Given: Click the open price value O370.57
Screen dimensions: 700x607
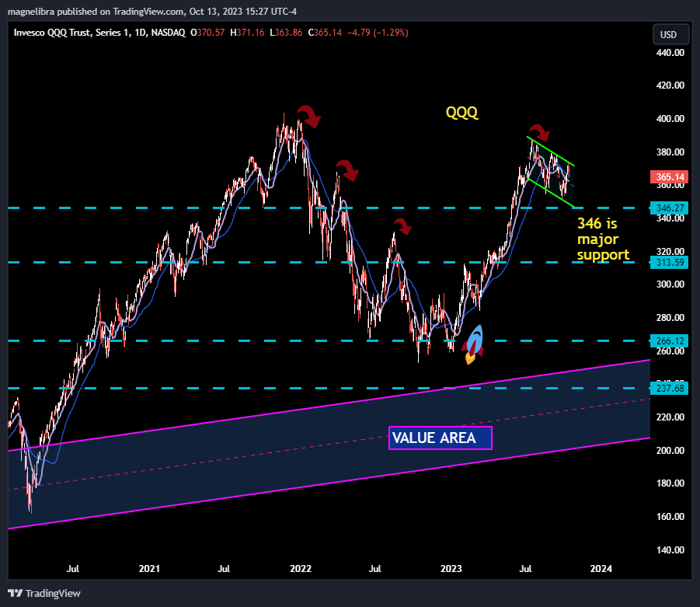Looking at the screenshot, I should [207, 33].
